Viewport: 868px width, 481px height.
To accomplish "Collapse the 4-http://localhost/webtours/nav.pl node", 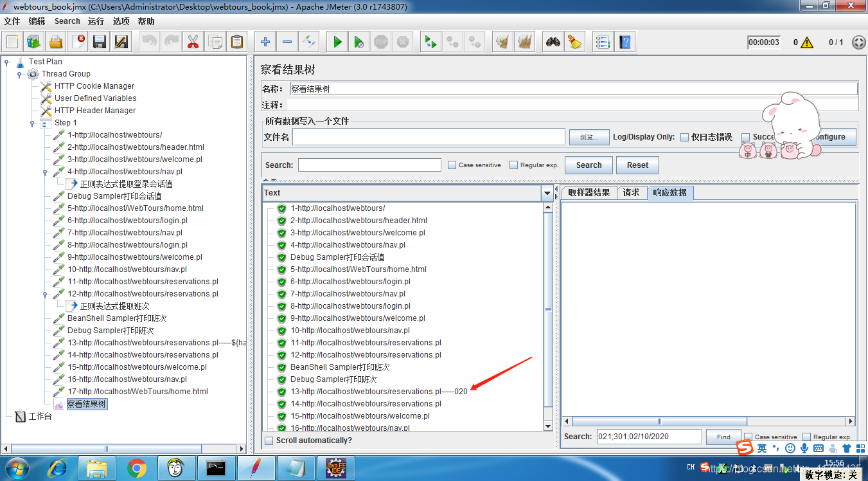I will (45, 172).
